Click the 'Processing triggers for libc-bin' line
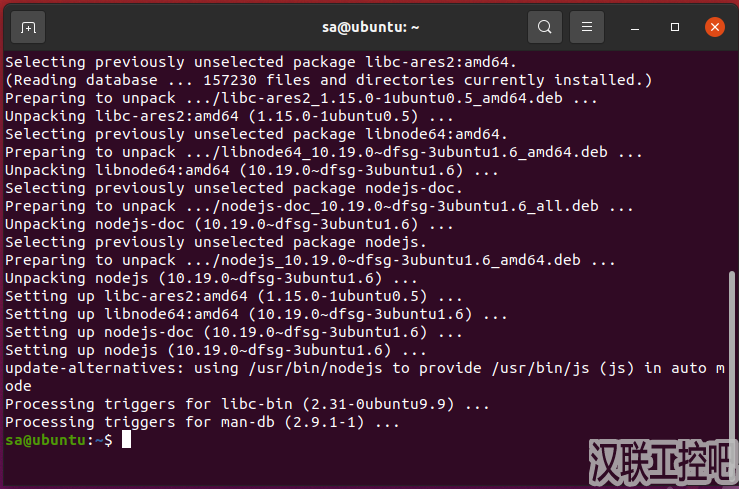The image size is (739, 489). click(x=246, y=405)
